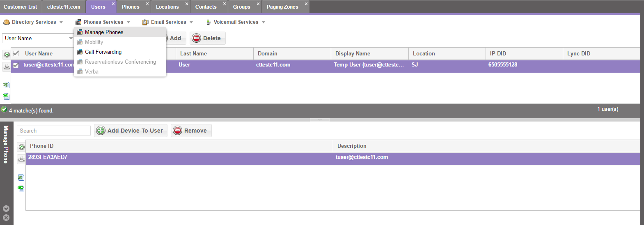Click the phone Search input field
Viewport: 644px width, 225px height.
[54, 131]
